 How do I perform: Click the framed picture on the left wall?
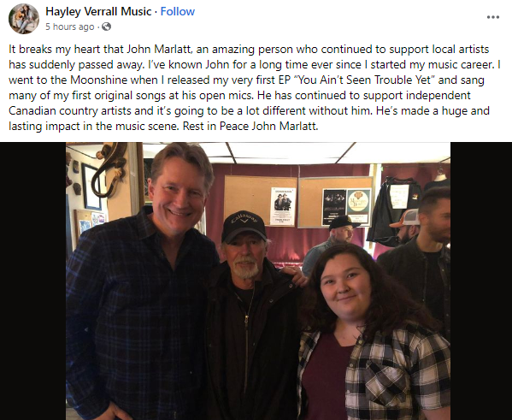(x=91, y=186)
